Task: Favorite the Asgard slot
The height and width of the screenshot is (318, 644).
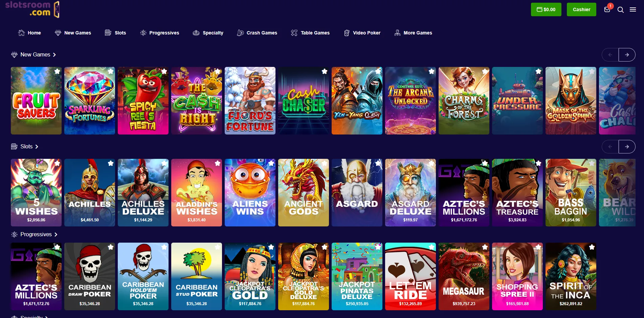Action: pyautogui.click(x=378, y=163)
